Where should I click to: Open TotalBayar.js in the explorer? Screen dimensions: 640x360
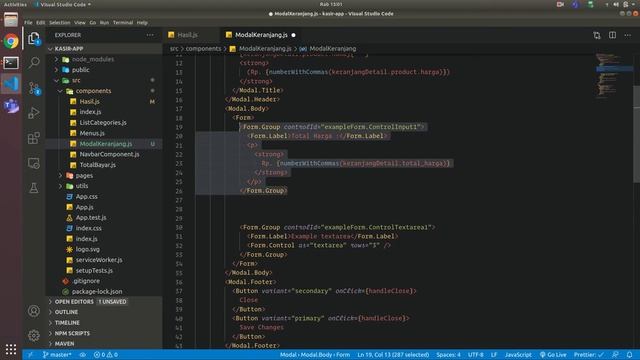[98, 165]
